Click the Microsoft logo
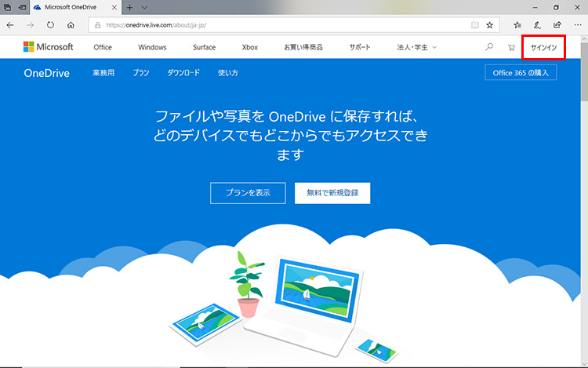The width and height of the screenshot is (588, 368). (48, 47)
